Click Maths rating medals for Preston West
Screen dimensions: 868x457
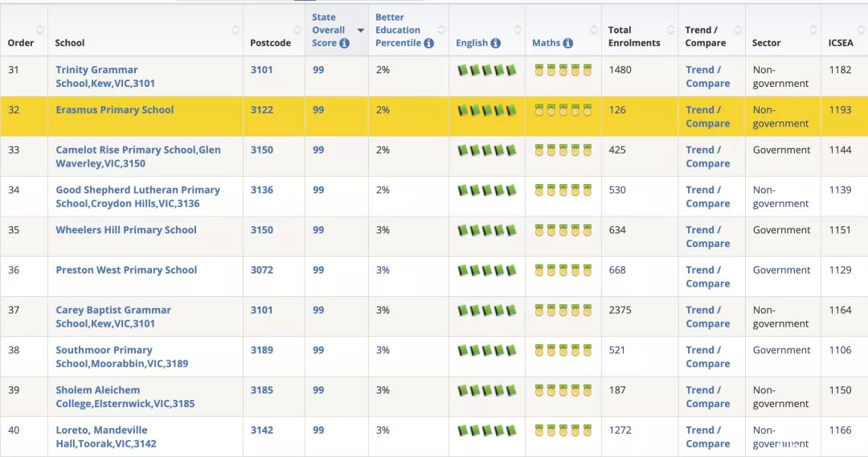563,270
